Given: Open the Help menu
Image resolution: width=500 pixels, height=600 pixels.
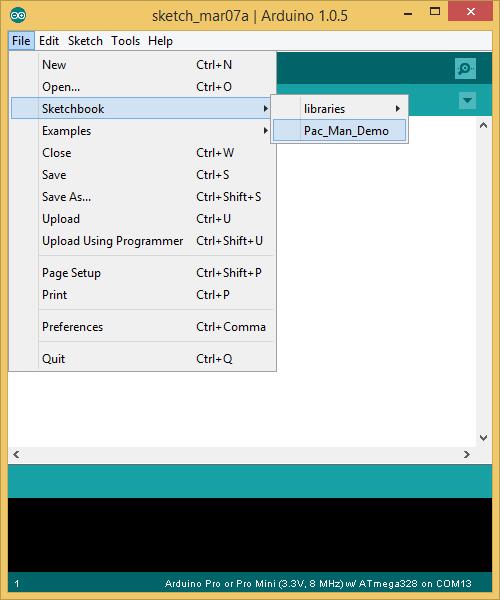Looking at the screenshot, I should pos(160,41).
